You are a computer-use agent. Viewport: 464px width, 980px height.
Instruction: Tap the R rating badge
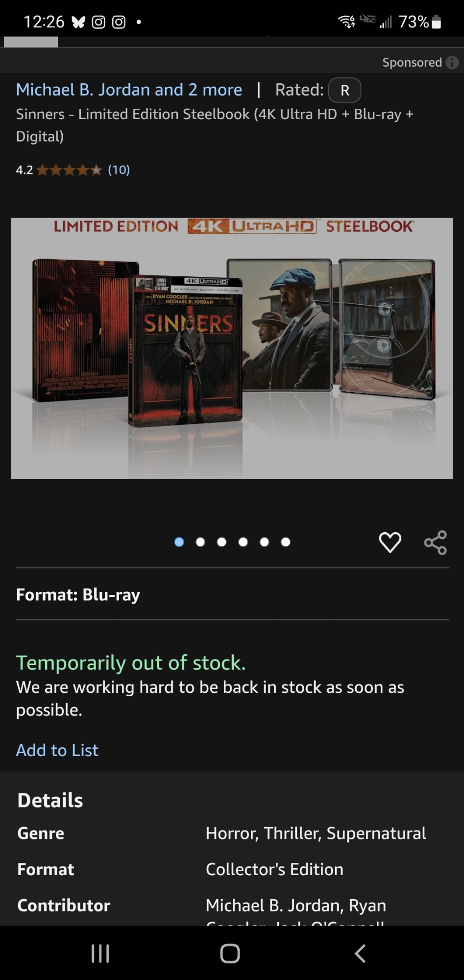click(x=345, y=90)
